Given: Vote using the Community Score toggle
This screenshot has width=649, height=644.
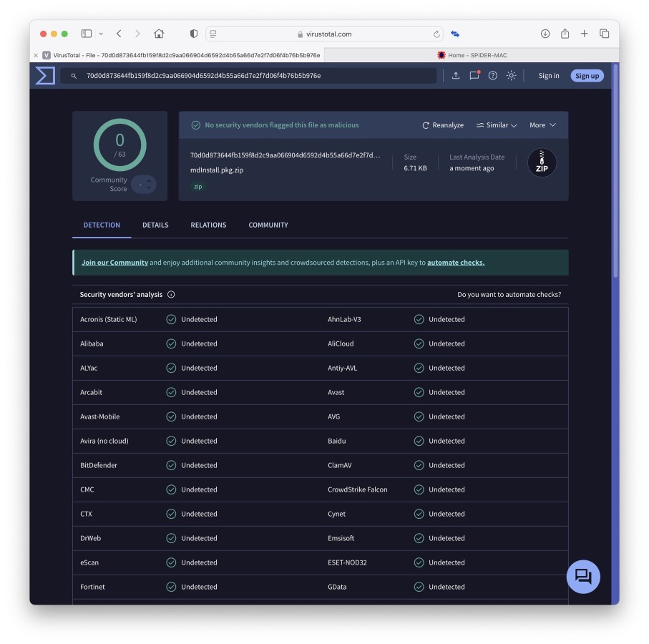Looking at the screenshot, I should (x=144, y=185).
